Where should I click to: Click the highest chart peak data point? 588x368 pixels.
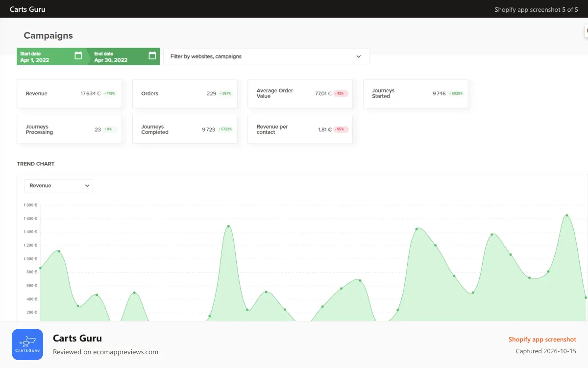click(567, 215)
